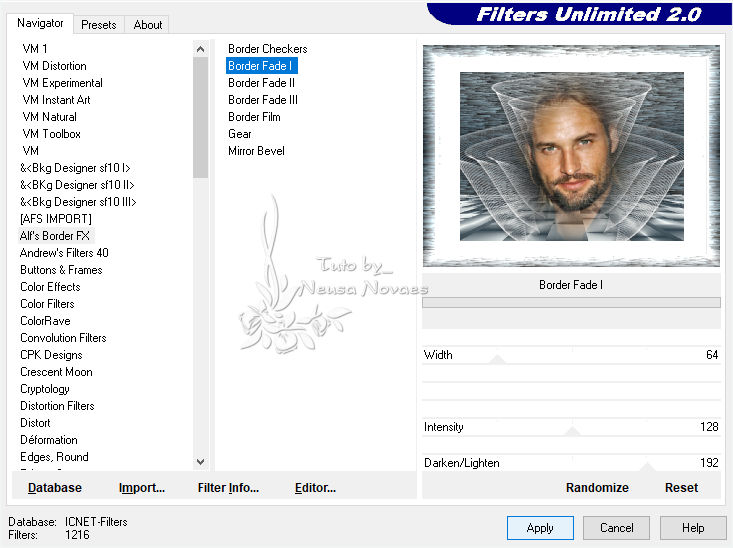This screenshot has width=733, height=548.
Task: Choose Mirror Bevel filter
Action: coord(256,151)
